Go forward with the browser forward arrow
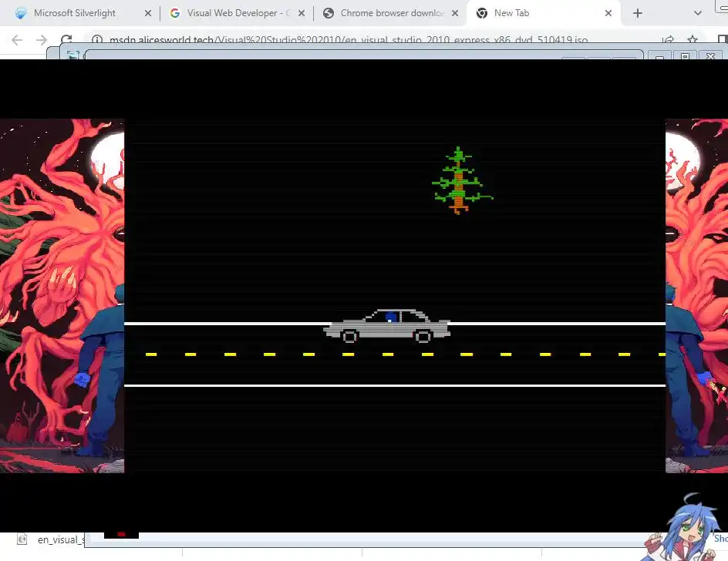Screen dimensions: 728x561 click(42, 40)
